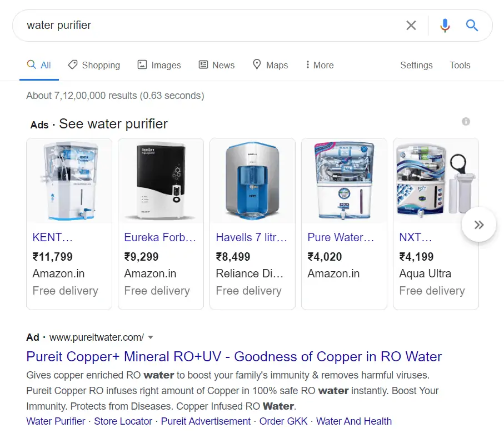Image resolution: width=504 pixels, height=443 pixels.
Task: Click the next arrow on the product carousel
Action: (478, 225)
